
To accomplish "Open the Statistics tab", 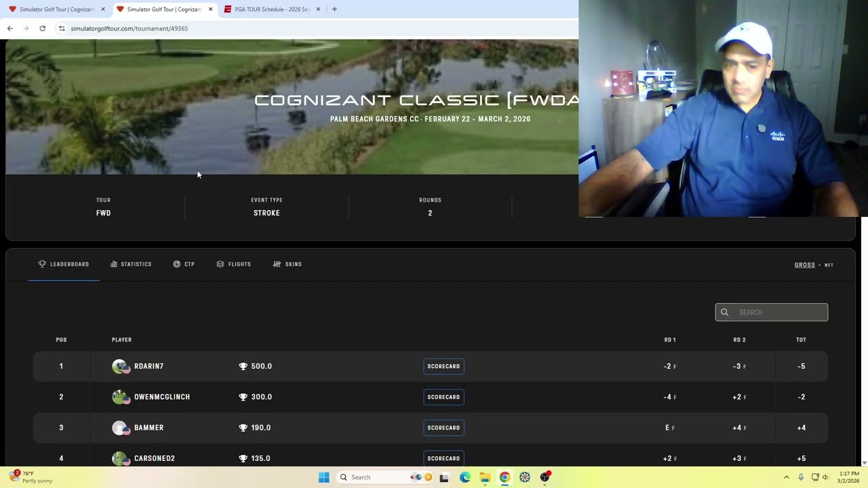I will 131,264.
